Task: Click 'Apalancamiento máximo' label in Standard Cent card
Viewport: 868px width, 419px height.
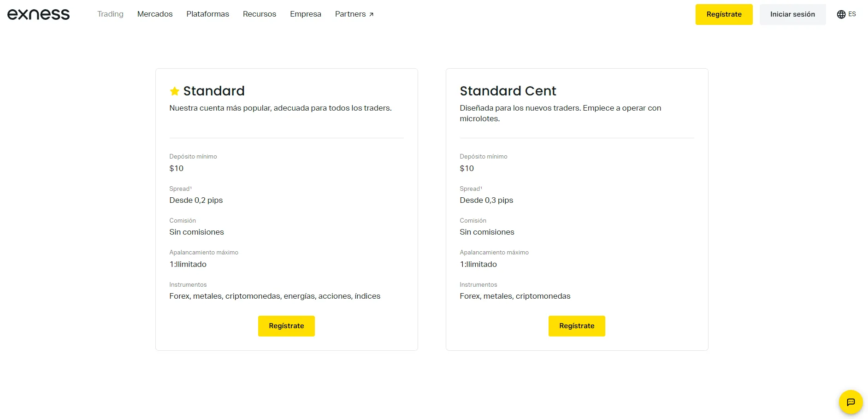Action: (x=494, y=252)
